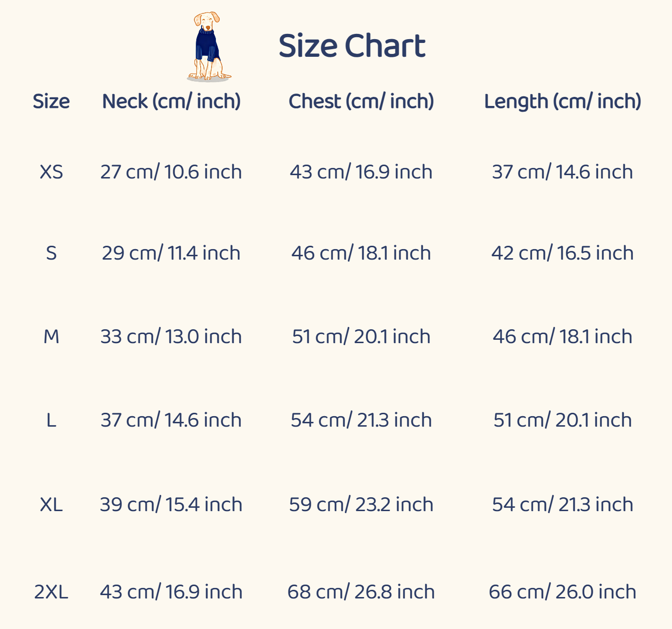The width and height of the screenshot is (672, 629).
Task: Pick the L size label
Action: [51, 420]
